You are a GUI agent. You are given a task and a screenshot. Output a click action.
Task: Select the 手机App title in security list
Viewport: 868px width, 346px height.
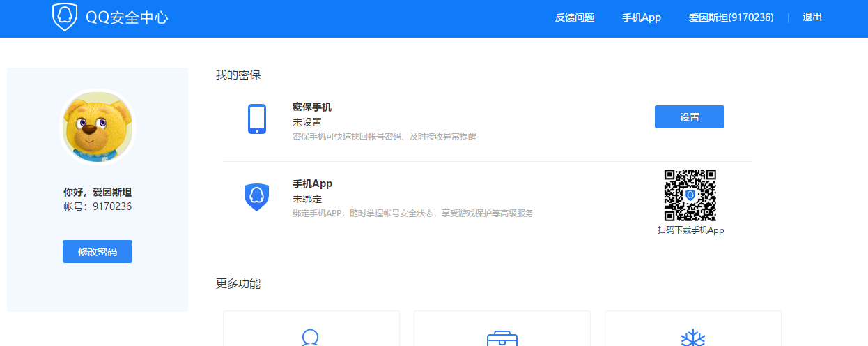313,183
